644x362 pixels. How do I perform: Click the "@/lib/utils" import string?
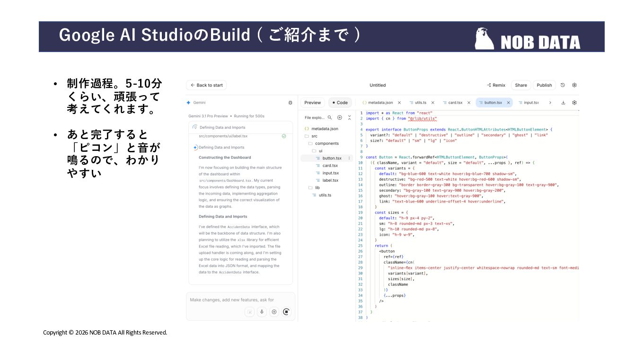click(422, 119)
